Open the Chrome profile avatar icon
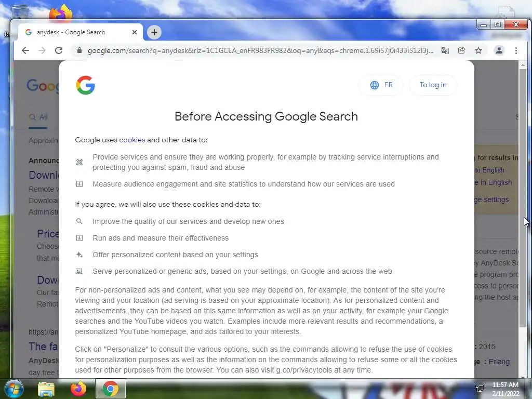This screenshot has height=399, width=532. tap(499, 50)
